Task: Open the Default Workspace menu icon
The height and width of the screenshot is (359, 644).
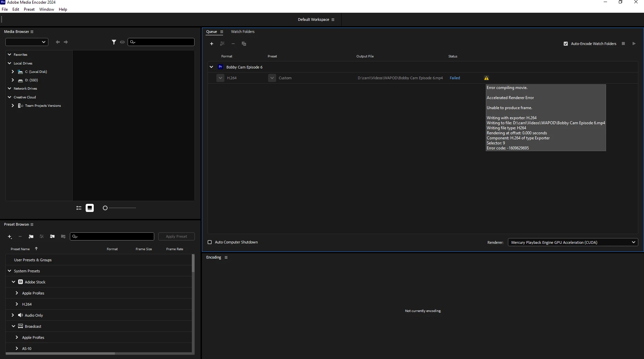Action: click(x=333, y=19)
